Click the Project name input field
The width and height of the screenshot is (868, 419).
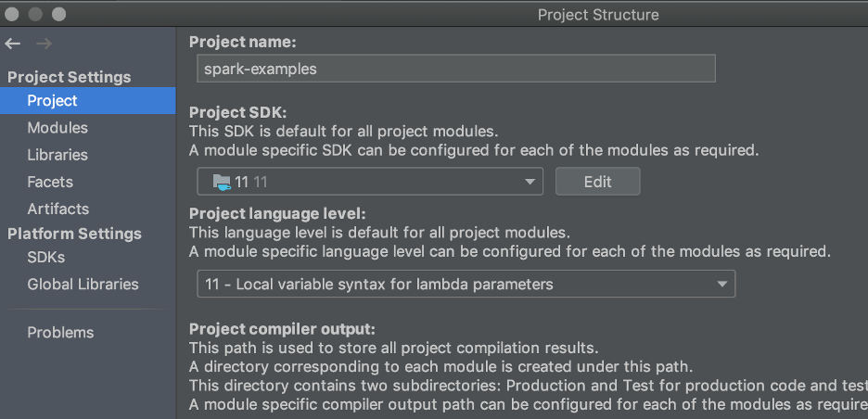coord(456,69)
